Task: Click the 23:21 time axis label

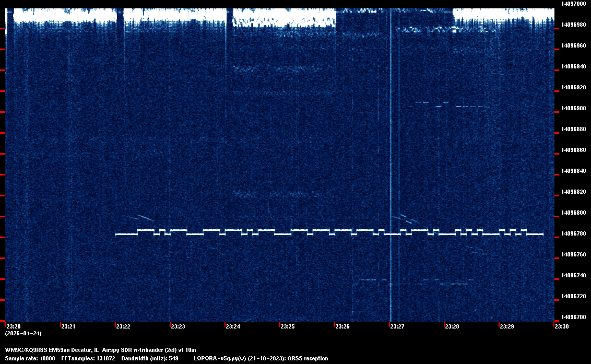Action: pyautogui.click(x=68, y=326)
